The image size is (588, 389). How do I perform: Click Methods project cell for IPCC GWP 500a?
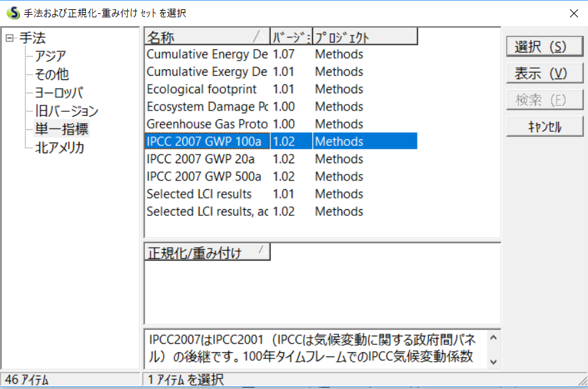pos(339,177)
